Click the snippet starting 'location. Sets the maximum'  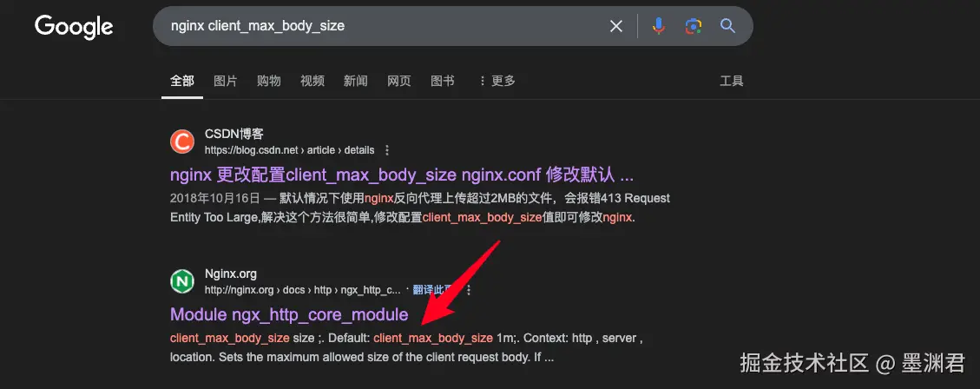pos(362,358)
